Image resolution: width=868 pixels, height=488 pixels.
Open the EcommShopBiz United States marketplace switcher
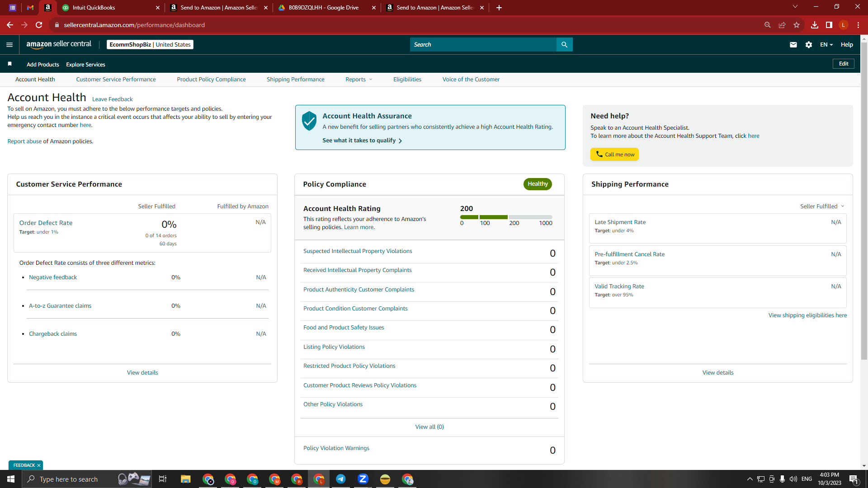tap(150, 44)
